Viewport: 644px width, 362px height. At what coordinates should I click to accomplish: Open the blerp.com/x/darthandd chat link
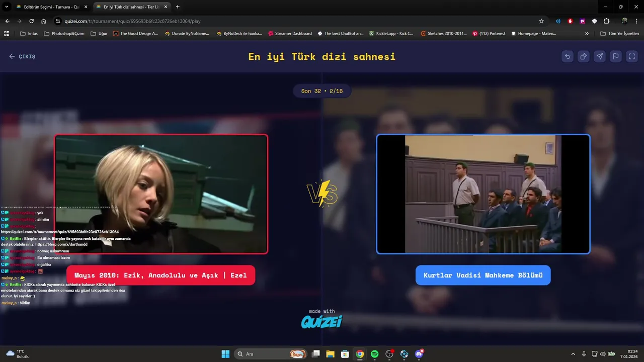[61, 244]
